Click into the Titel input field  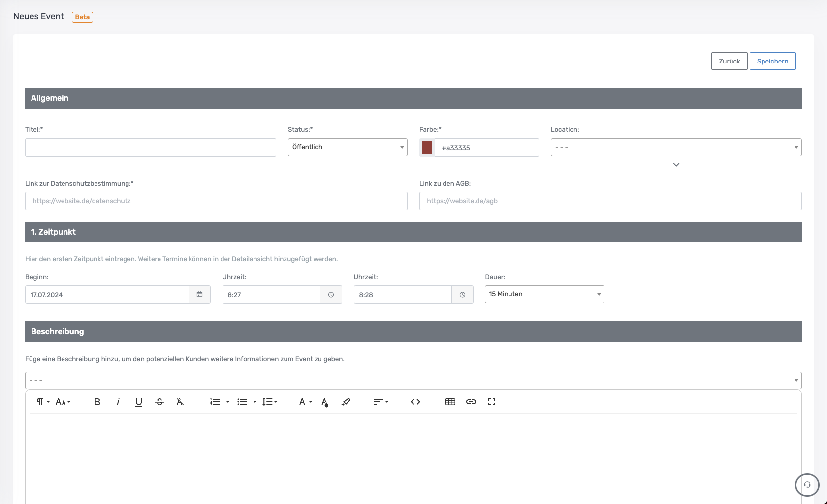[151, 147]
